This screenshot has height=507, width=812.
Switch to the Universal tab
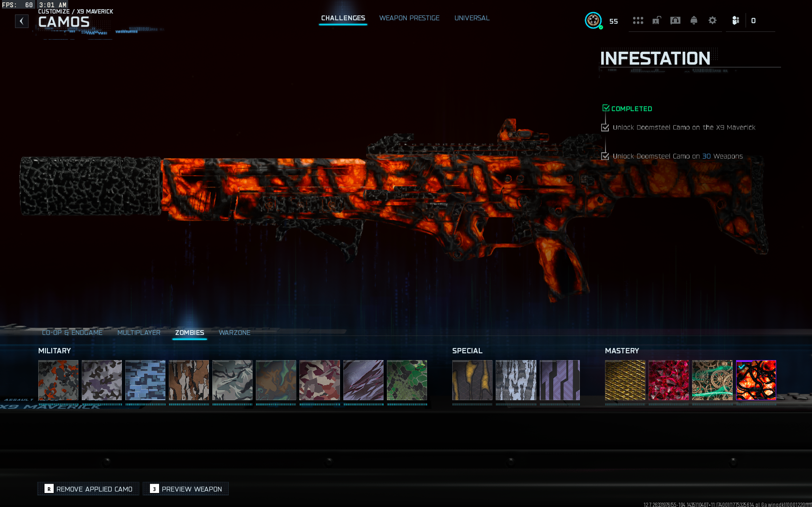pos(472,18)
